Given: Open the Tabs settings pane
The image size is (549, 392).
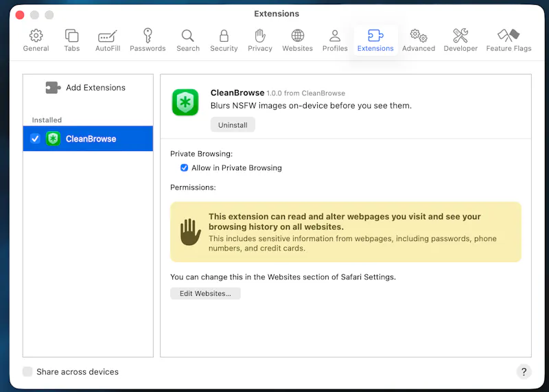Looking at the screenshot, I should point(72,41).
